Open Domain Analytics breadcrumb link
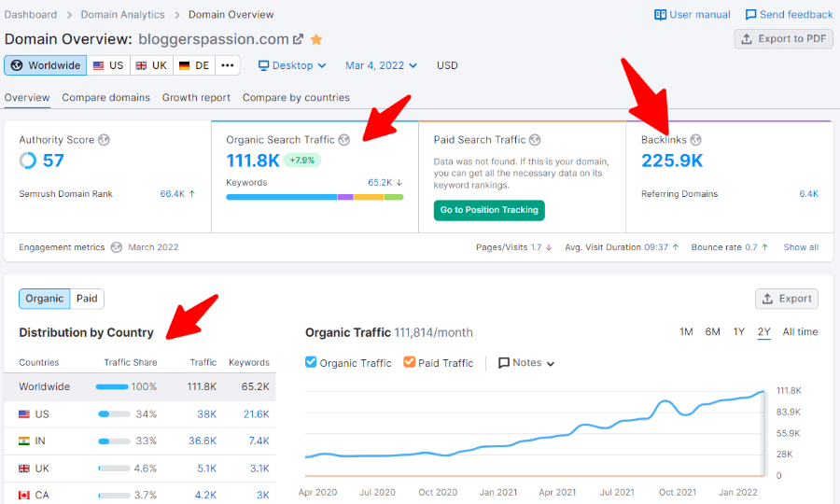This screenshot has height=504, width=840. coord(122,14)
